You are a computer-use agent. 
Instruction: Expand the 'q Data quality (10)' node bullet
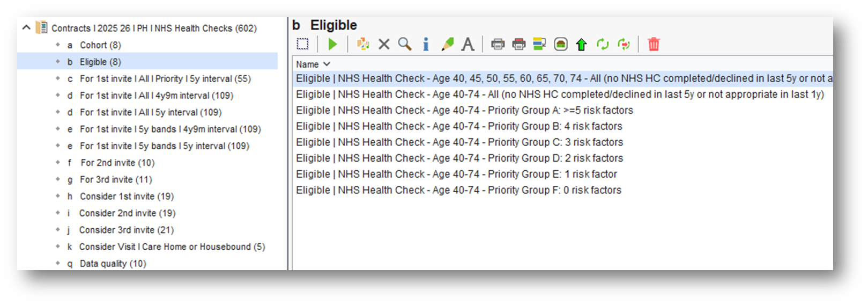[58, 263]
